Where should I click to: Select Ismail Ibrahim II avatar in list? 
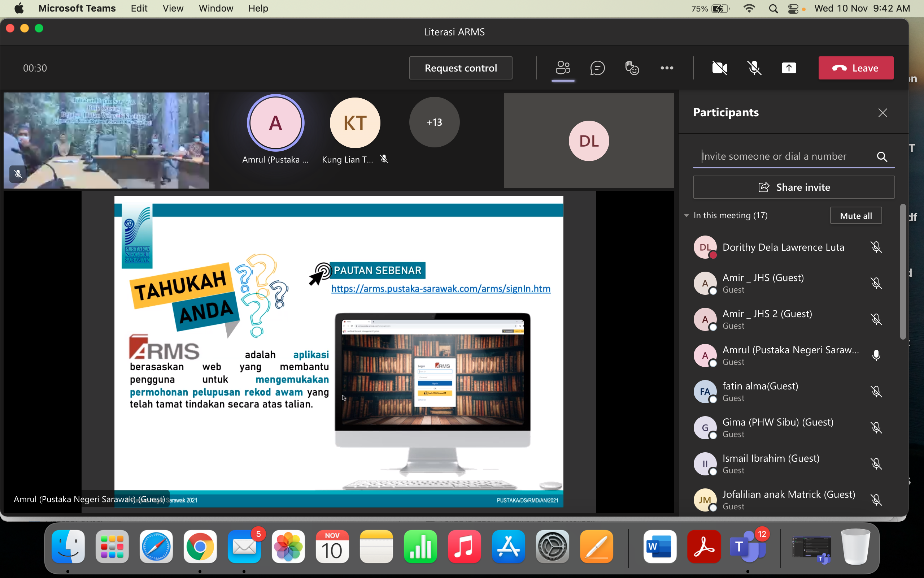click(705, 464)
